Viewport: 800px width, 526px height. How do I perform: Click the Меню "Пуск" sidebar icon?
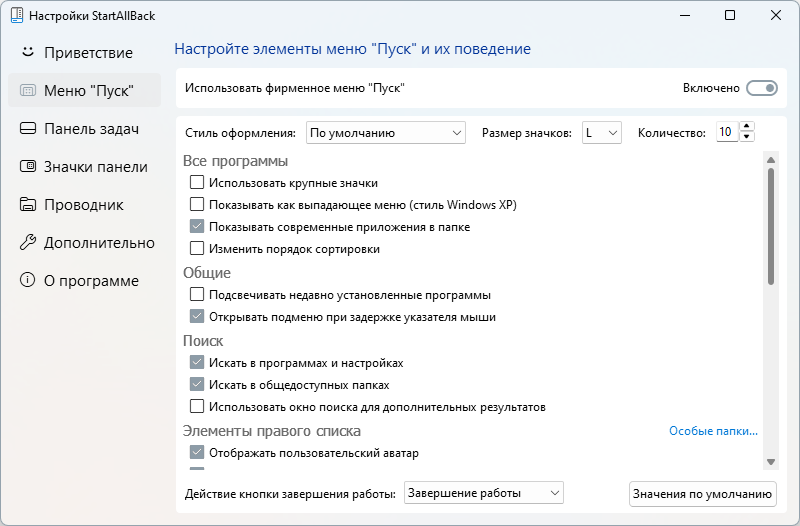pos(28,91)
